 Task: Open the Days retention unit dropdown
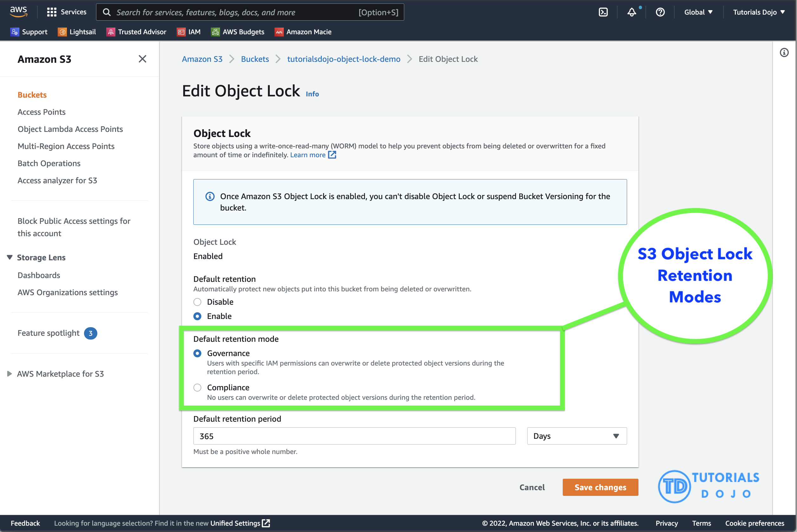click(577, 436)
